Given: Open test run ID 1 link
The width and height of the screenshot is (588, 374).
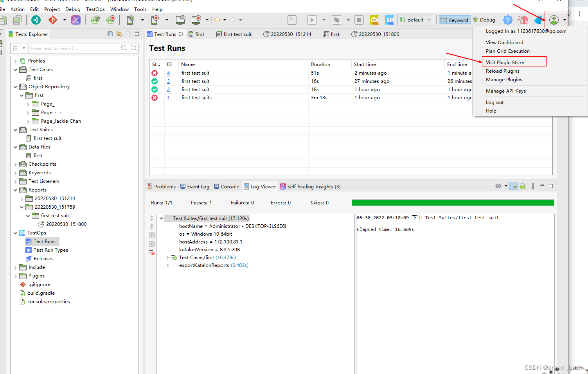Looking at the screenshot, I should click(168, 98).
